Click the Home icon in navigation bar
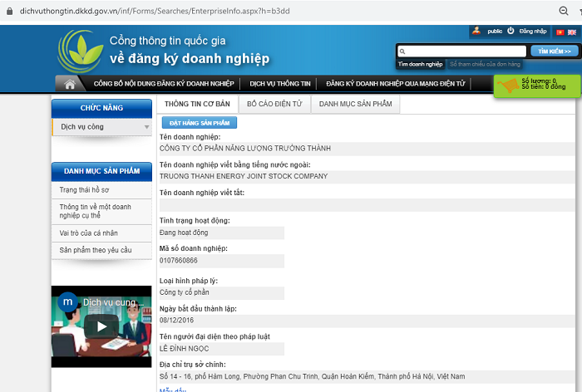Image resolution: width=582 pixels, height=392 pixels. coord(70,84)
